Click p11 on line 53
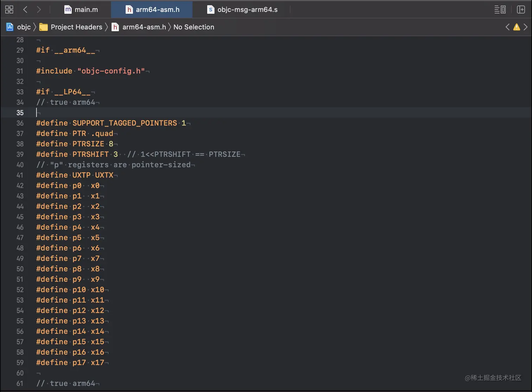Screen dimensions: 532x392 [x=79, y=300]
